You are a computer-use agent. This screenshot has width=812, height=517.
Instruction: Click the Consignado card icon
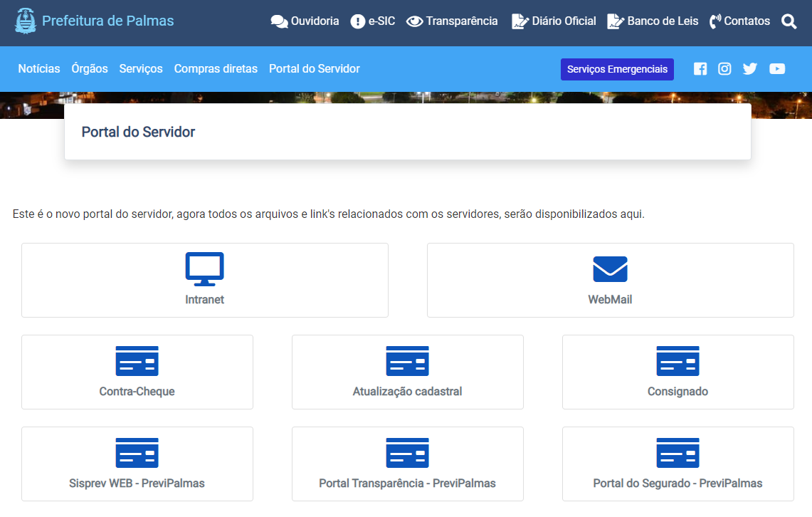[678, 360]
